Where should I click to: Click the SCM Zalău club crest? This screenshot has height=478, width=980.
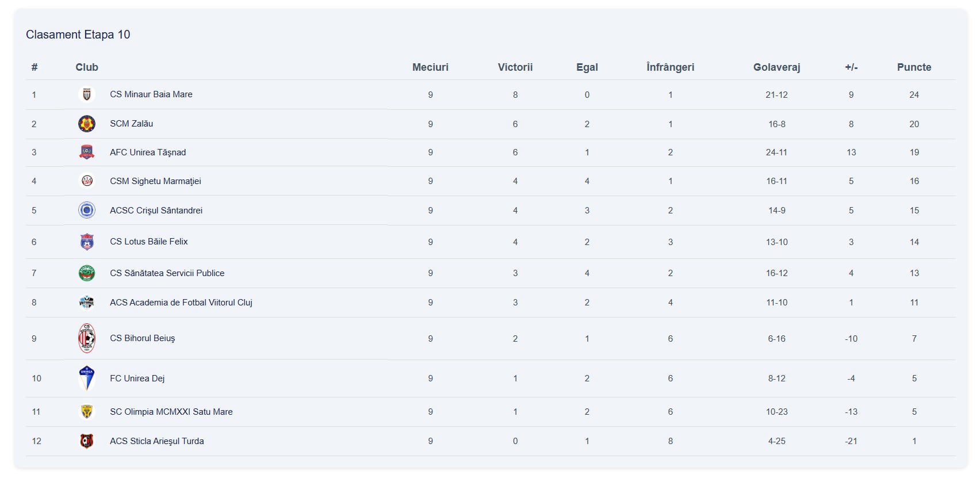tap(87, 124)
